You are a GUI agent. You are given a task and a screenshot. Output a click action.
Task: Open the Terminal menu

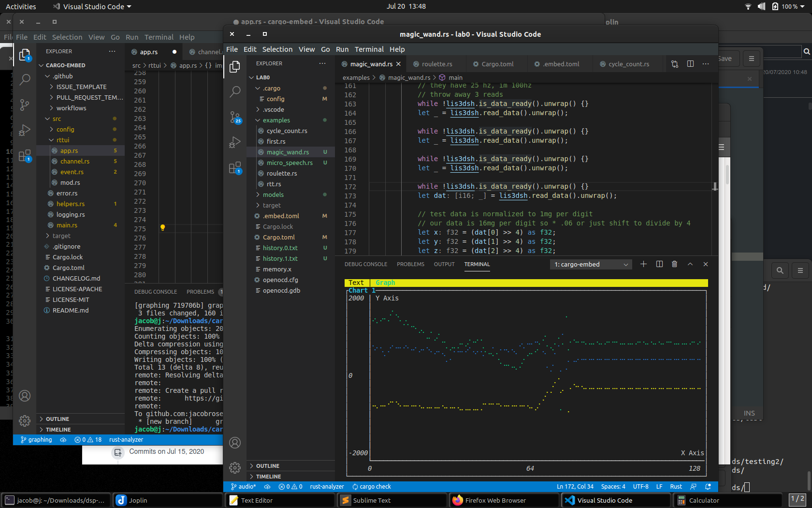[369, 49]
